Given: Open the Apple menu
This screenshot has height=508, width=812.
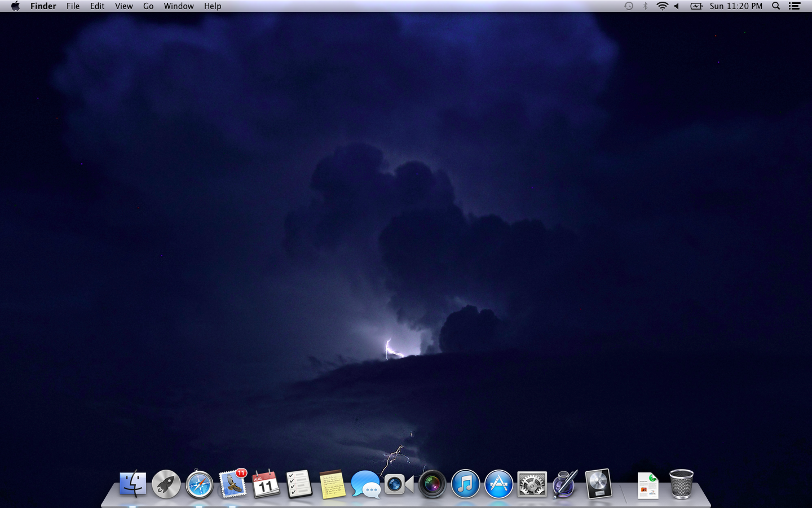Looking at the screenshot, I should pos(15,6).
